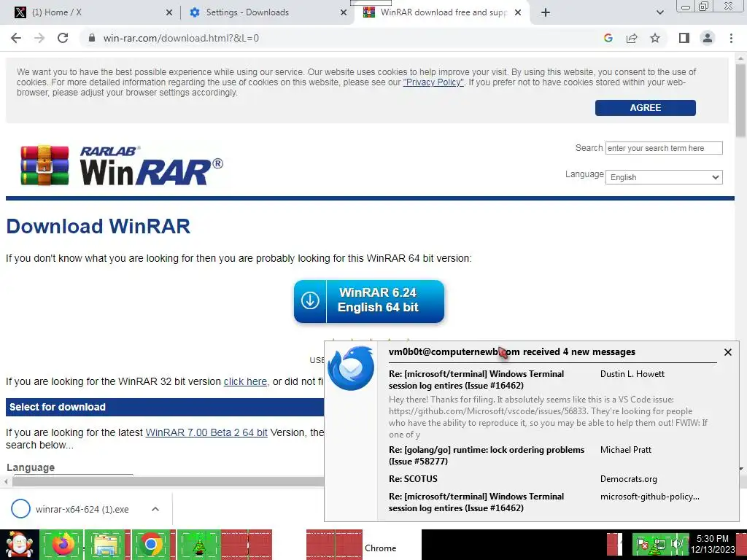Viewport: 747px width, 560px height.
Task: Close the Home / X tab
Action: coord(169,12)
